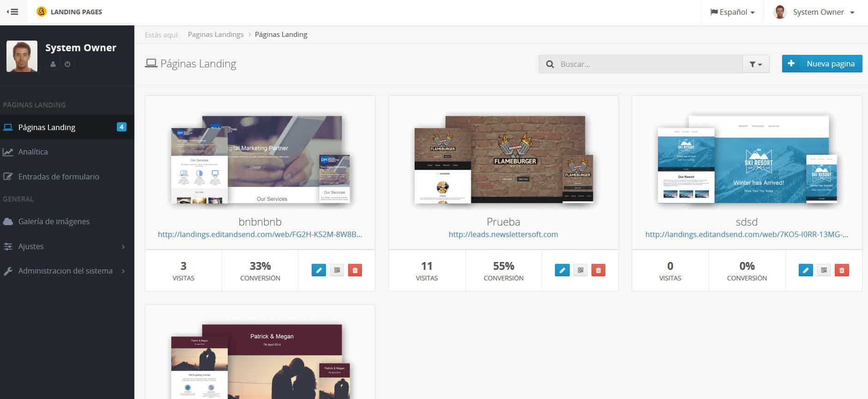This screenshot has width=868, height=399.
Task: Delete the sdsd page with the trash icon
Action: [x=842, y=270]
